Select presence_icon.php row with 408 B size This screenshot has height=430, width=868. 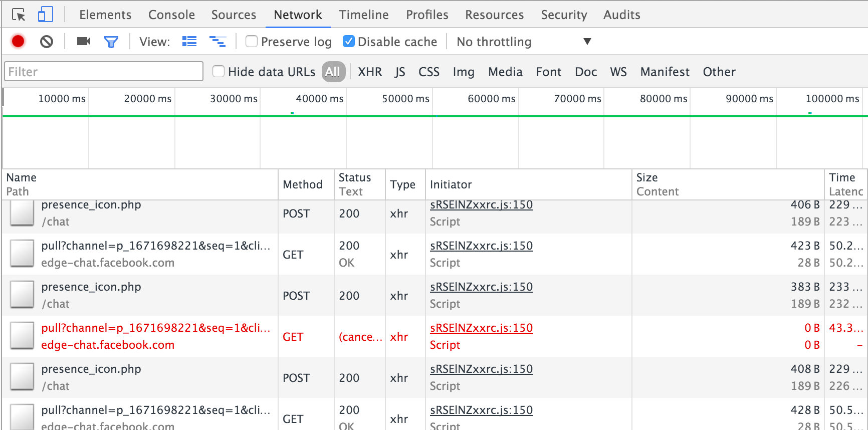tap(435, 377)
